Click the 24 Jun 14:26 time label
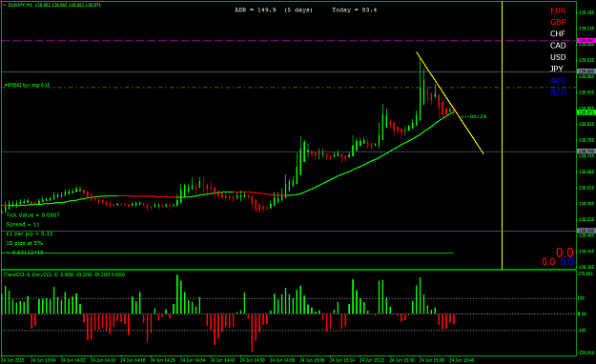Image resolution: width=596 pixels, height=364 pixels. [x=163, y=360]
